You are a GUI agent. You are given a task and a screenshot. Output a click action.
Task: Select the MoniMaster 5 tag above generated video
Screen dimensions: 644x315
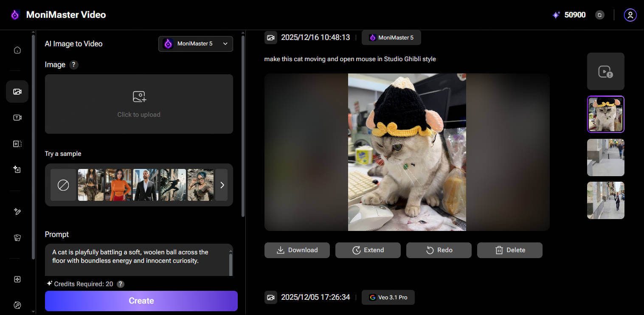point(391,37)
